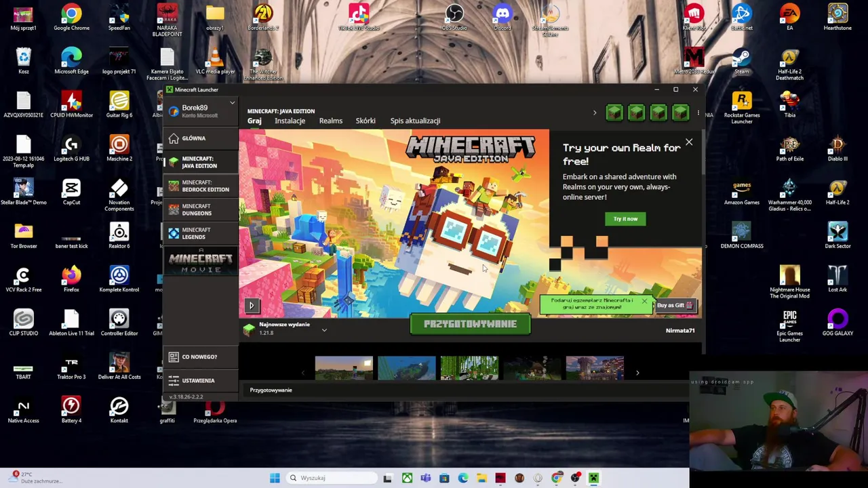Close the Realms promo panel
Viewport: 868px width, 488px height.
point(689,142)
